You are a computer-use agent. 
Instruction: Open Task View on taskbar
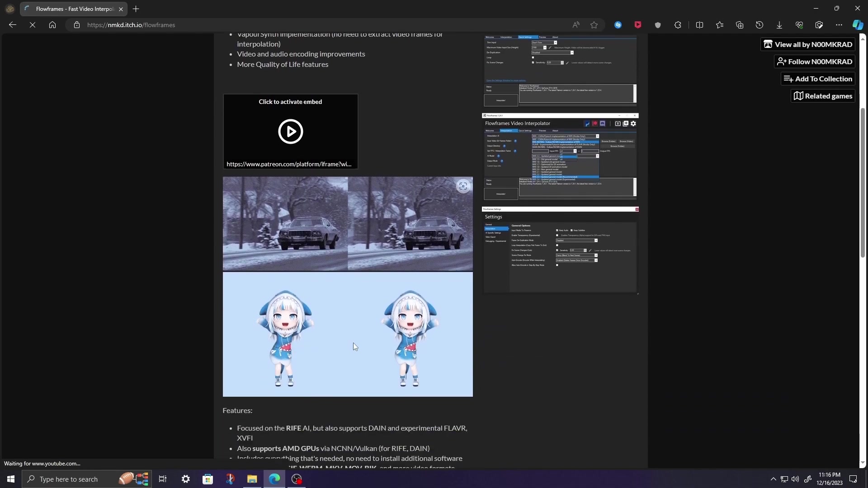[163, 479]
